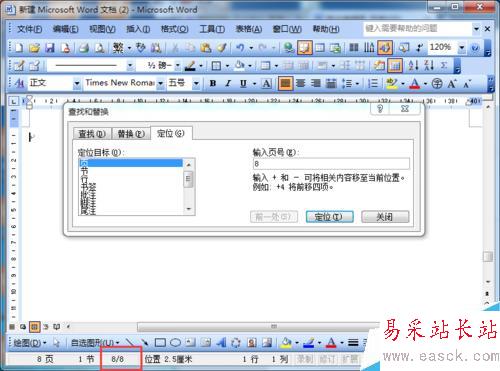Open the line style dropdown arrow
Image resolution: width=500 pixels, height=371 pixels.
130,66
